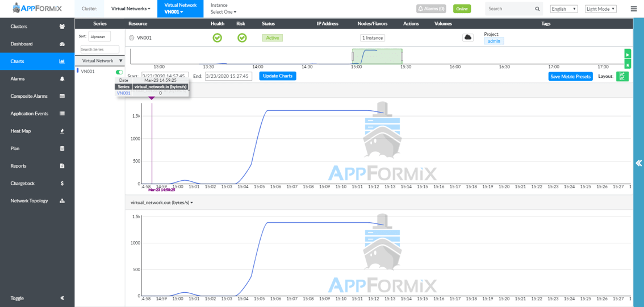
Task: Open the Light Mode theme dropdown
Action: click(601, 9)
